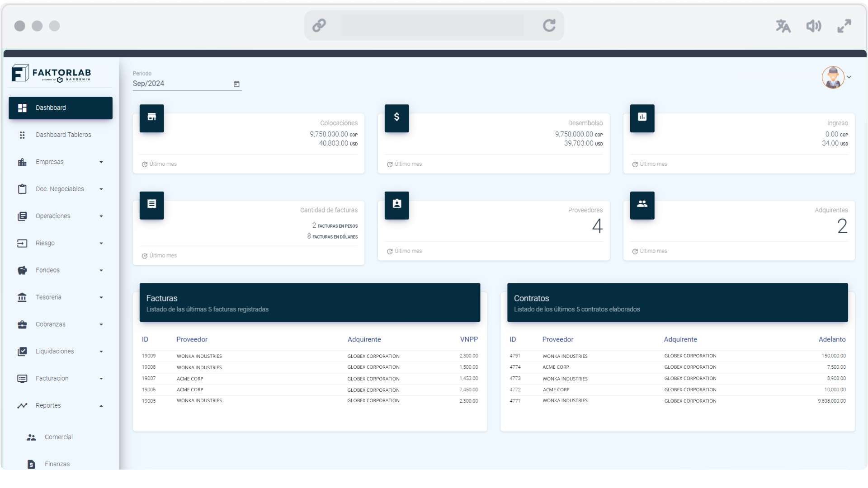Expand the Facturacion menu arrow
Screen dimensions: 868x488
click(101, 379)
